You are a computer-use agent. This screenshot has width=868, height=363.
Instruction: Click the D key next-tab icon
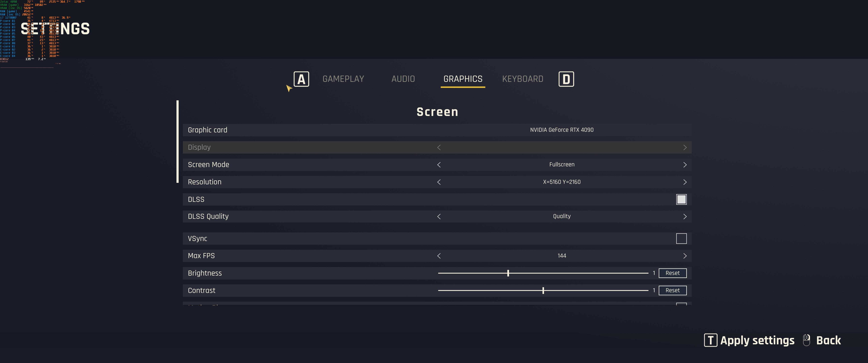(x=566, y=79)
